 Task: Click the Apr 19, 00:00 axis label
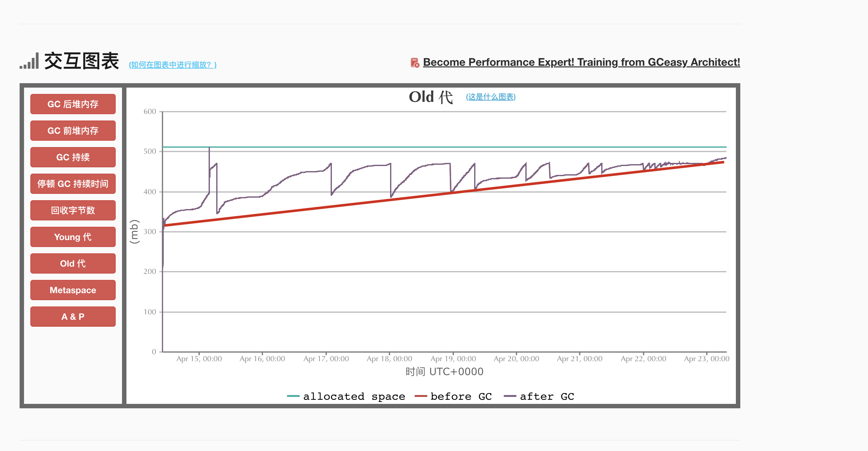453,359
